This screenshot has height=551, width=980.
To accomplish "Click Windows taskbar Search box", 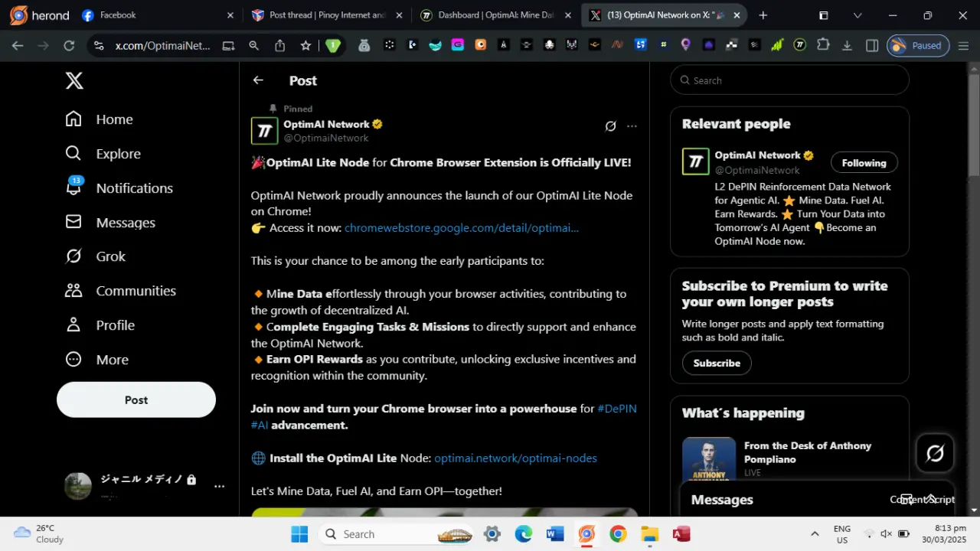I will tap(396, 534).
